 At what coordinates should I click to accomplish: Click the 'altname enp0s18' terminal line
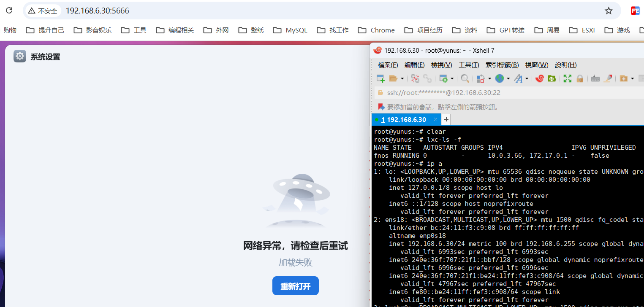coord(417,236)
